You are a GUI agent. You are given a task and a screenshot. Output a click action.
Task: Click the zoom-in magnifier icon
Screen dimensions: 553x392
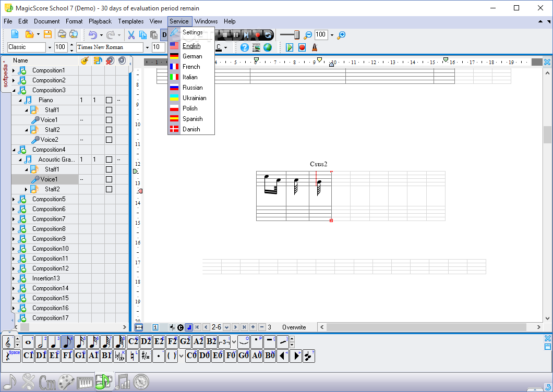(x=341, y=34)
